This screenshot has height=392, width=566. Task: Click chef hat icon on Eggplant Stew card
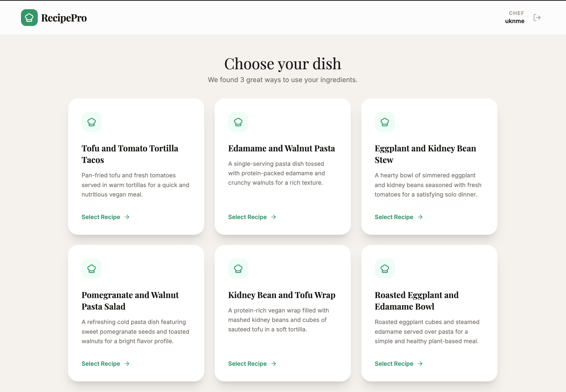click(385, 122)
